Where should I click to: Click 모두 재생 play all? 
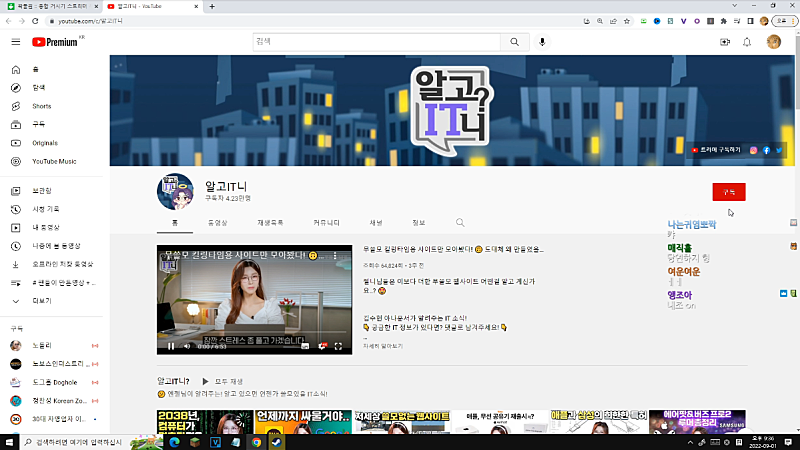[223, 382]
